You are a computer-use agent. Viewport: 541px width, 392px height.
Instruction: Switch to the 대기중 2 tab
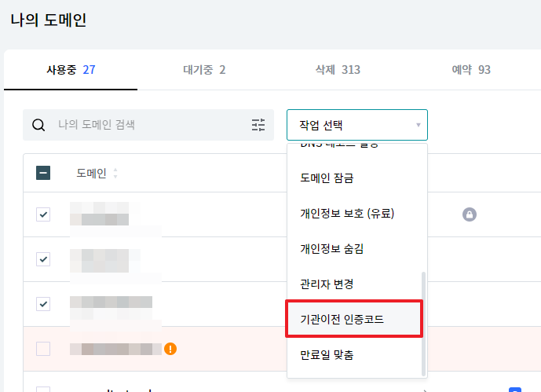point(204,70)
